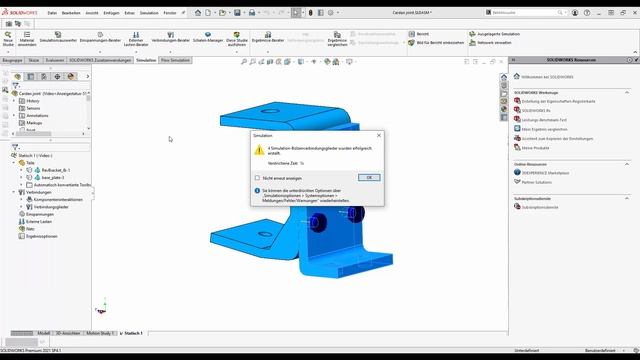Click the Bericht ribbon button
Viewport: 640px width, 360px height.
pyautogui.click(x=419, y=34)
